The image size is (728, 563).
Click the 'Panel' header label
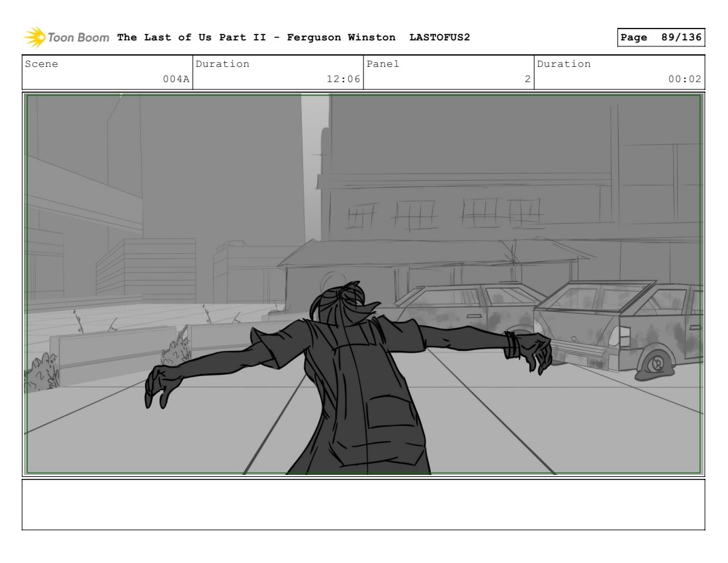tap(383, 64)
